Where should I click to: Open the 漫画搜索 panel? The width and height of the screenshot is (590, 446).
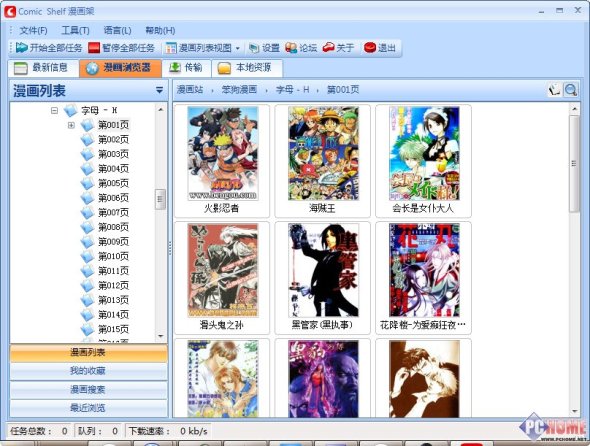point(88,390)
